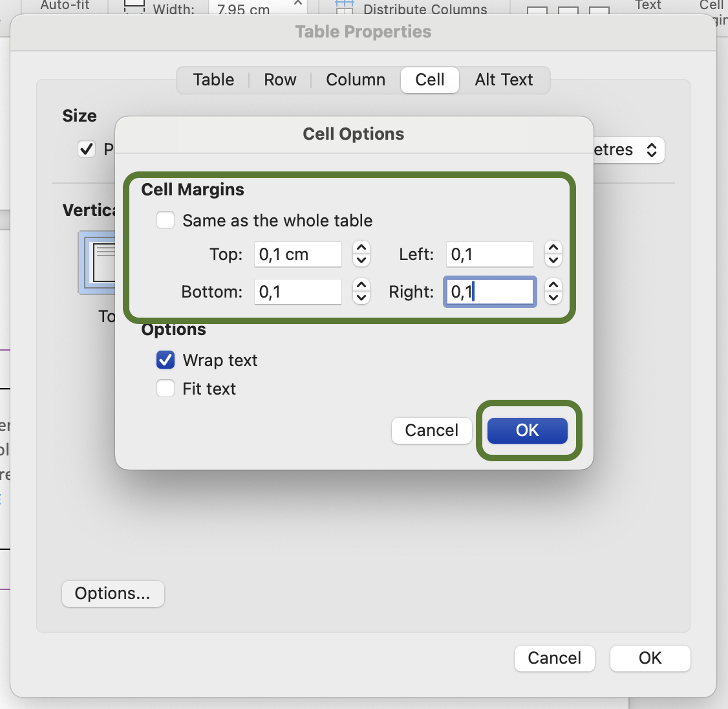Enable Same as the whole table checkbox

click(x=166, y=220)
